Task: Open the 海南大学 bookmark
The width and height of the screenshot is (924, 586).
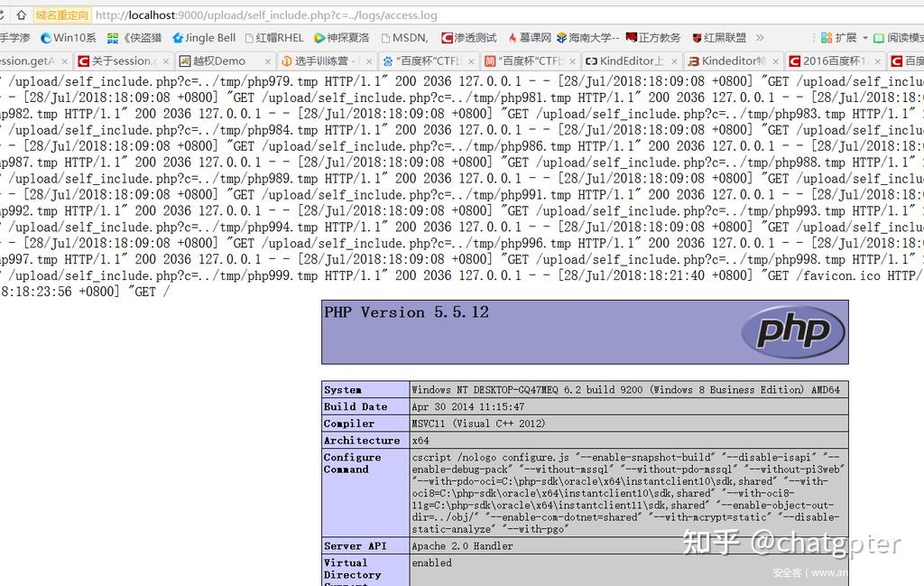Action: pyautogui.click(x=587, y=38)
